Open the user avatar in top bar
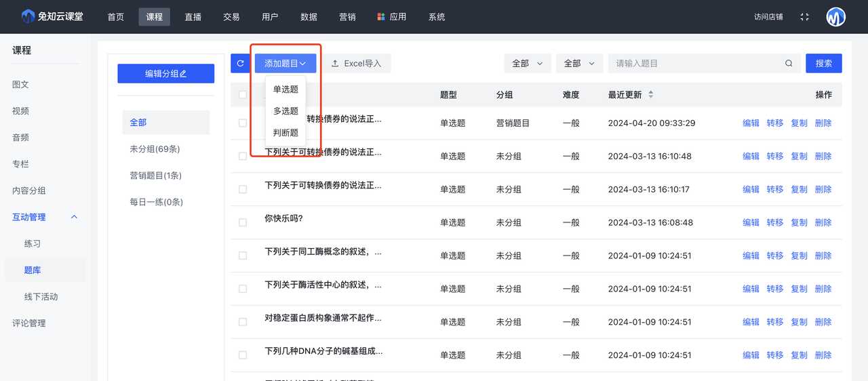 (835, 17)
